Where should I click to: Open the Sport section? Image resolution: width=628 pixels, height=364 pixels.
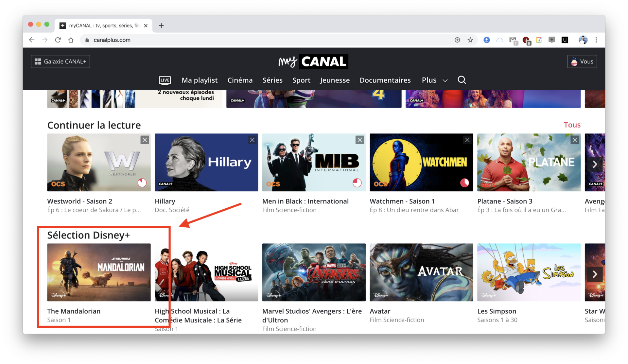click(x=301, y=80)
